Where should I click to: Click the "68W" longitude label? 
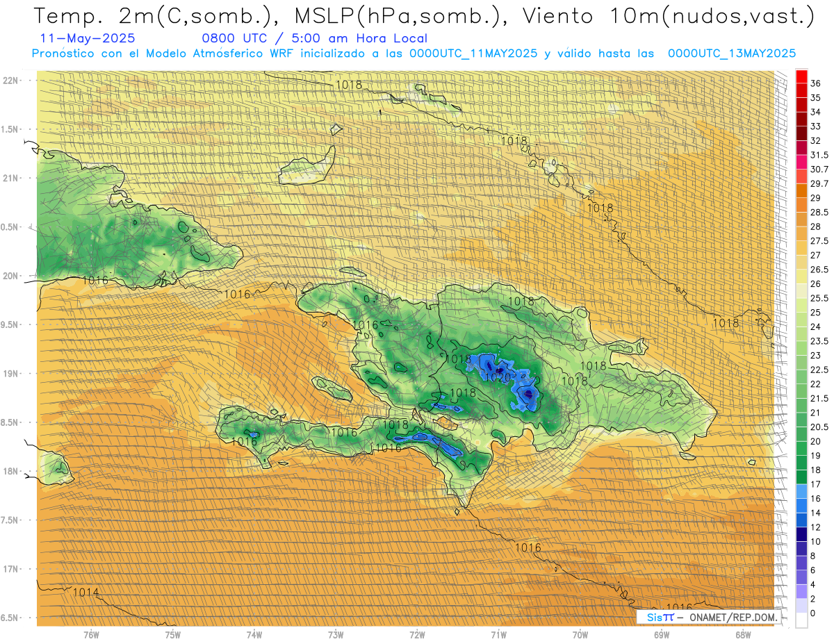(x=743, y=634)
